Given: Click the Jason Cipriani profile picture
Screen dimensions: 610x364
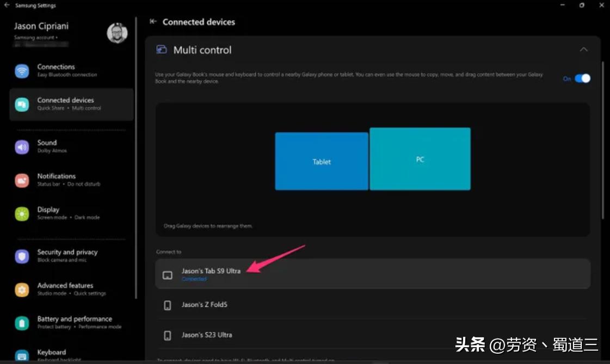Looking at the screenshot, I should (x=118, y=33).
